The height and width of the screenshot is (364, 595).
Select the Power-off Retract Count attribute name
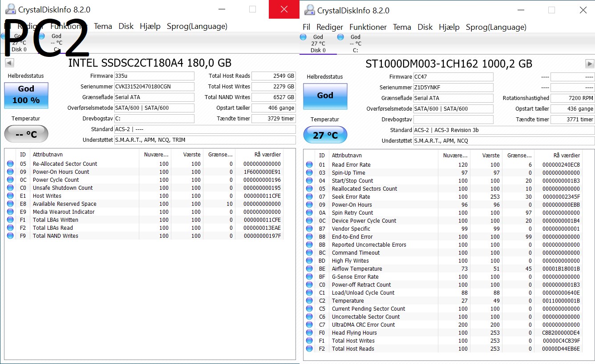pyautogui.click(x=361, y=285)
